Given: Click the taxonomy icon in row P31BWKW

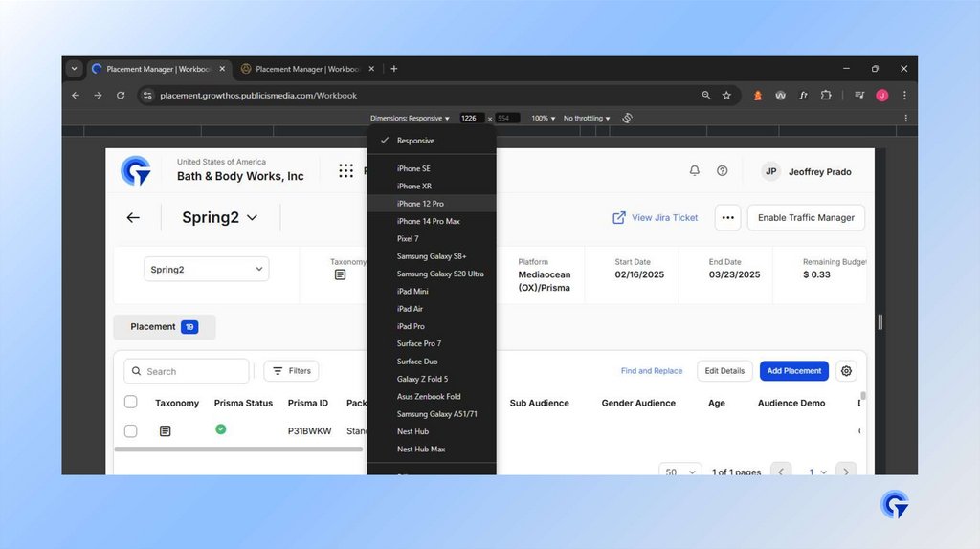Looking at the screenshot, I should pos(165,431).
